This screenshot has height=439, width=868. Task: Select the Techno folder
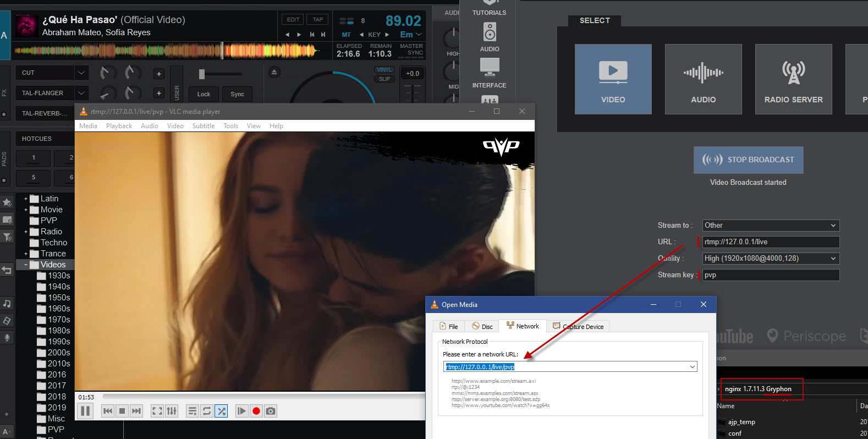(x=48, y=243)
